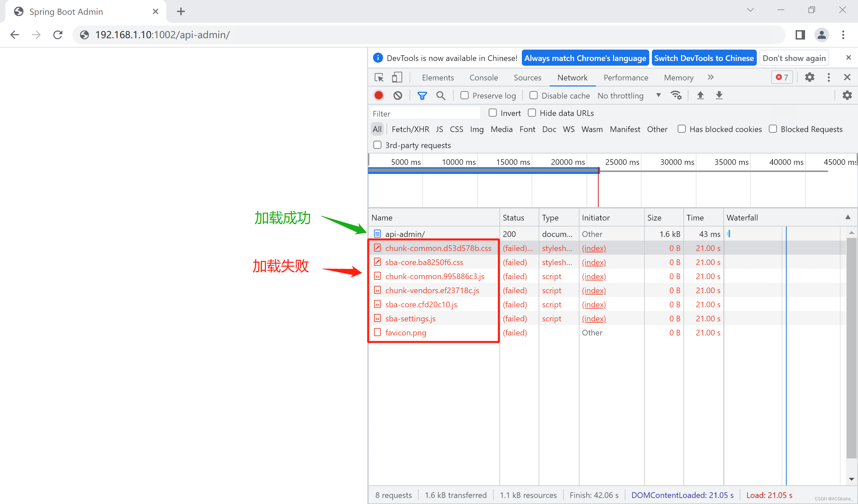Sort requests by the Size column header

663,217
